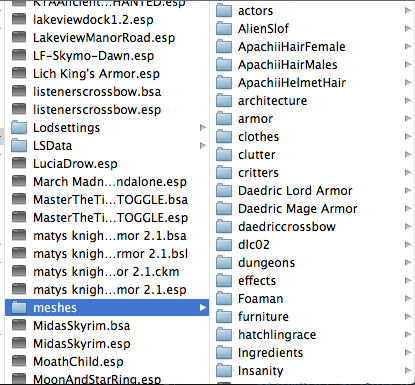The image size is (415, 385).
Task: Click the armor folder icon
Action: point(224,118)
